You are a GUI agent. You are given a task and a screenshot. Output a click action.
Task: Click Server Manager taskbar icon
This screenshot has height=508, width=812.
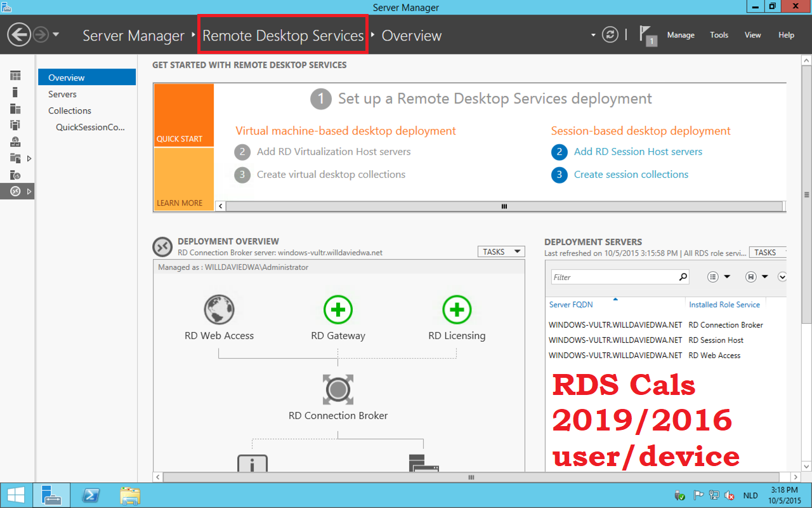click(x=51, y=495)
